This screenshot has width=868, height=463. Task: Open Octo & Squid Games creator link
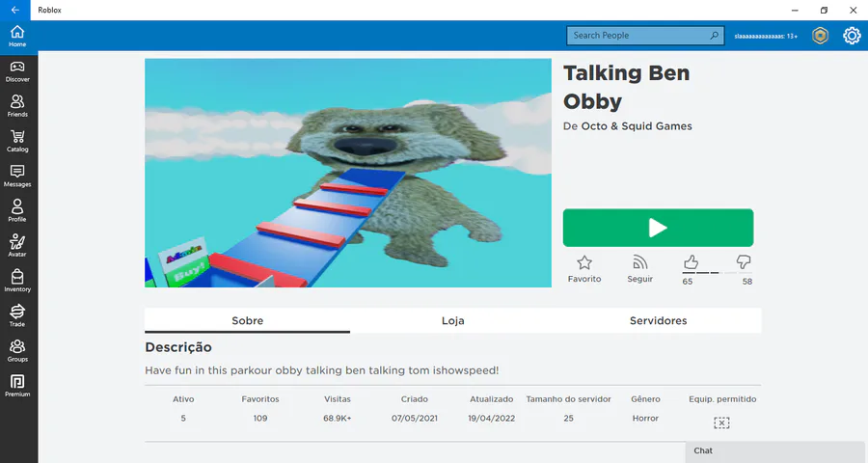coord(637,126)
